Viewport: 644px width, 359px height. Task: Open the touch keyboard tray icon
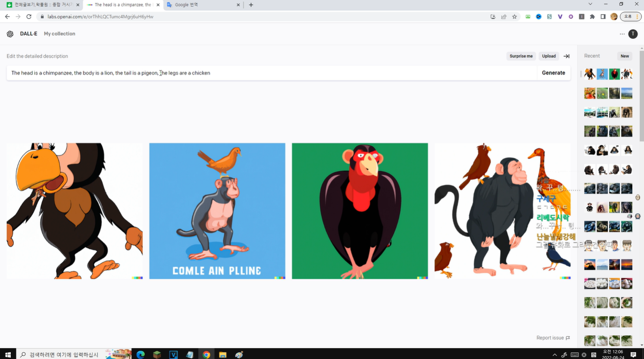pos(575,355)
